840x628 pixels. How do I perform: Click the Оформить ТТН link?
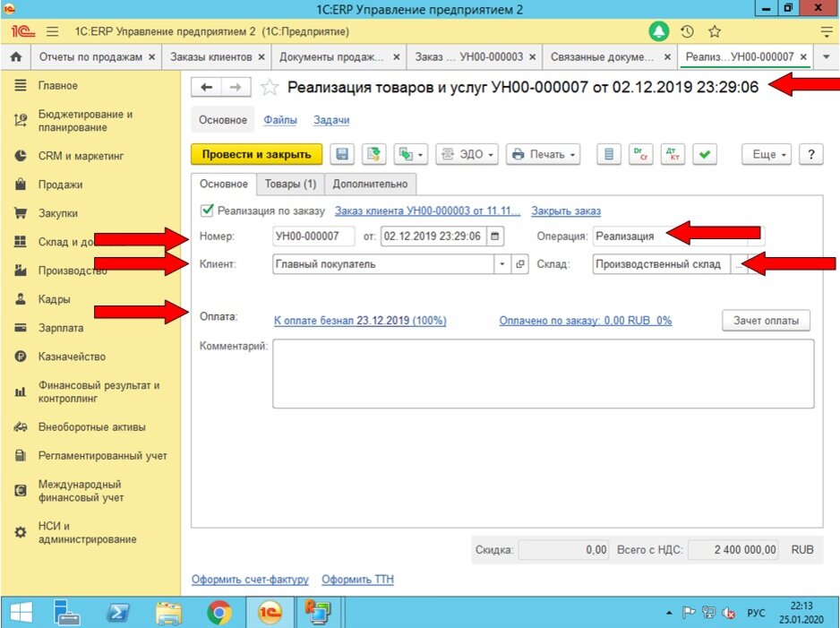click(358, 580)
